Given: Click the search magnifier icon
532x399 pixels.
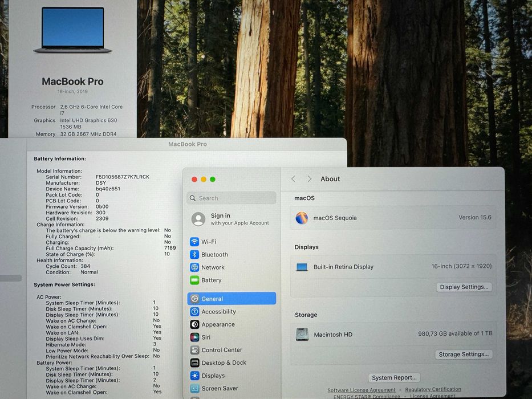Looking at the screenshot, I should tap(192, 198).
